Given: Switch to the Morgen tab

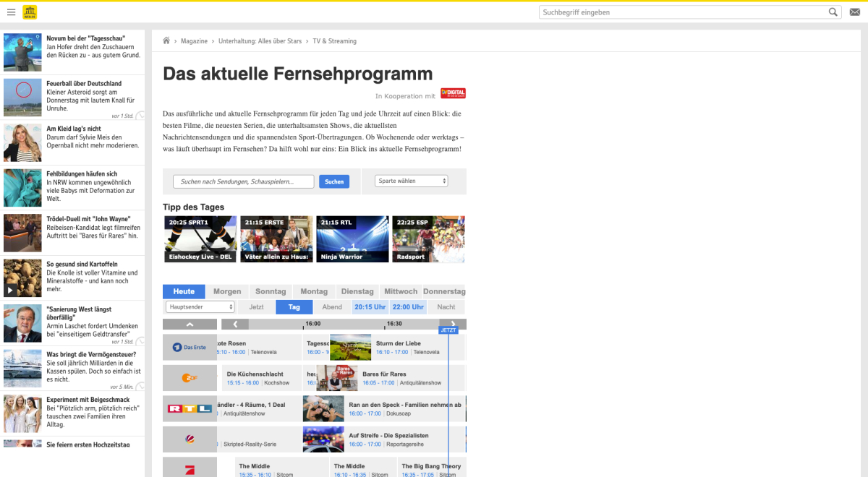Looking at the screenshot, I should pyautogui.click(x=227, y=291).
